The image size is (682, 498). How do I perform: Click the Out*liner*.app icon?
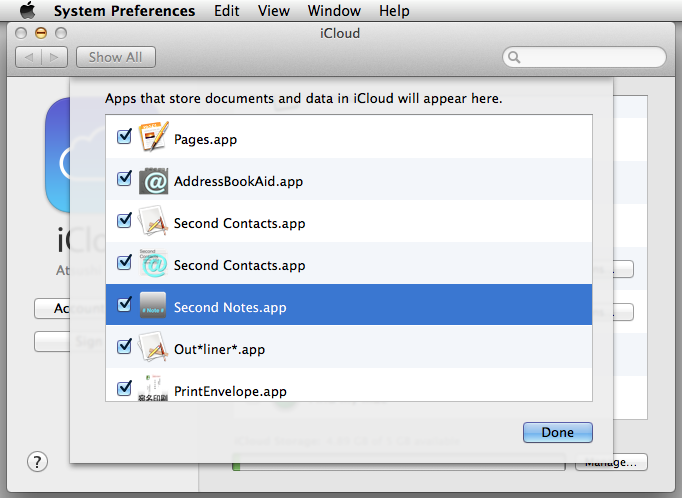pos(153,347)
